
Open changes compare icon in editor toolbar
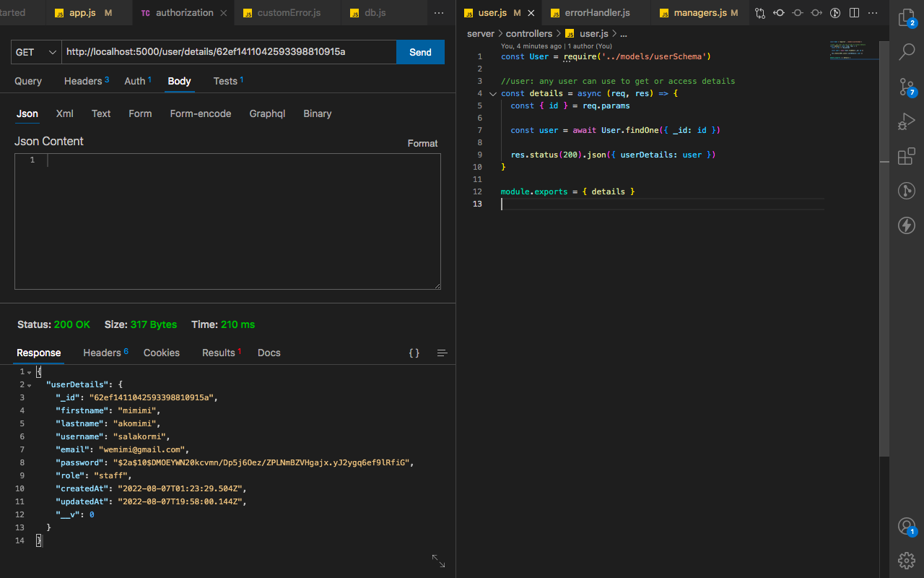(760, 13)
